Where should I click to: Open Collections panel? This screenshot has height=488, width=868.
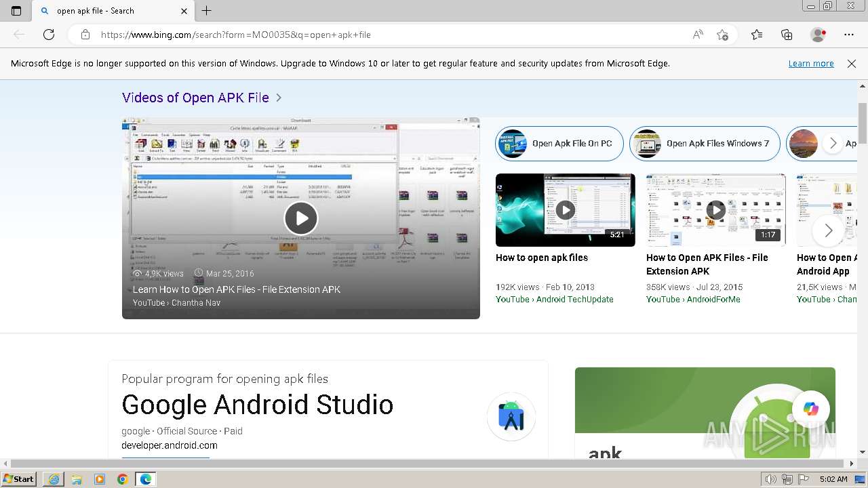pyautogui.click(x=787, y=35)
